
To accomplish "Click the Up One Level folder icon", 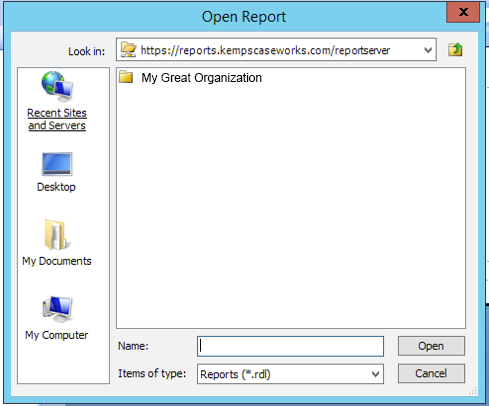I will tap(455, 50).
